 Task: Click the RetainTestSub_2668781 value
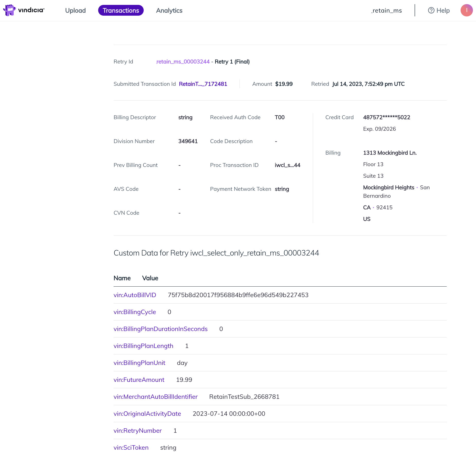tap(244, 397)
